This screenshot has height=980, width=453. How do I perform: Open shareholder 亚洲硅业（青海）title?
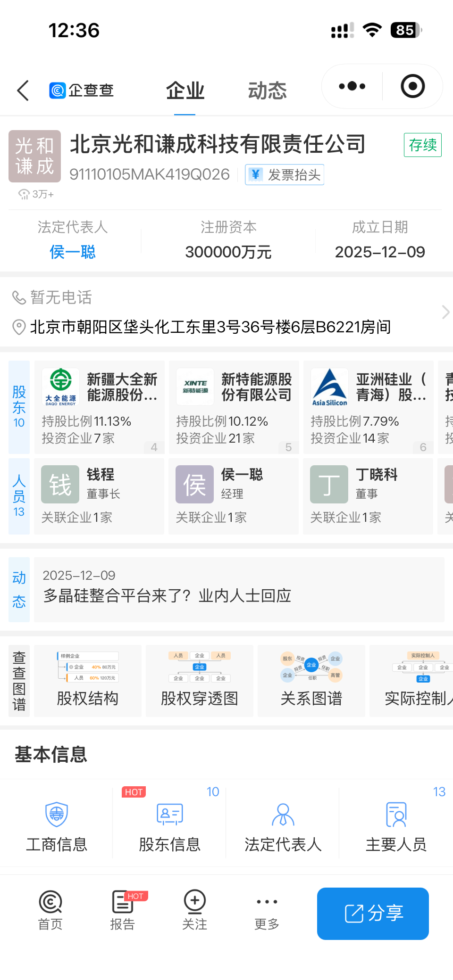(x=392, y=387)
